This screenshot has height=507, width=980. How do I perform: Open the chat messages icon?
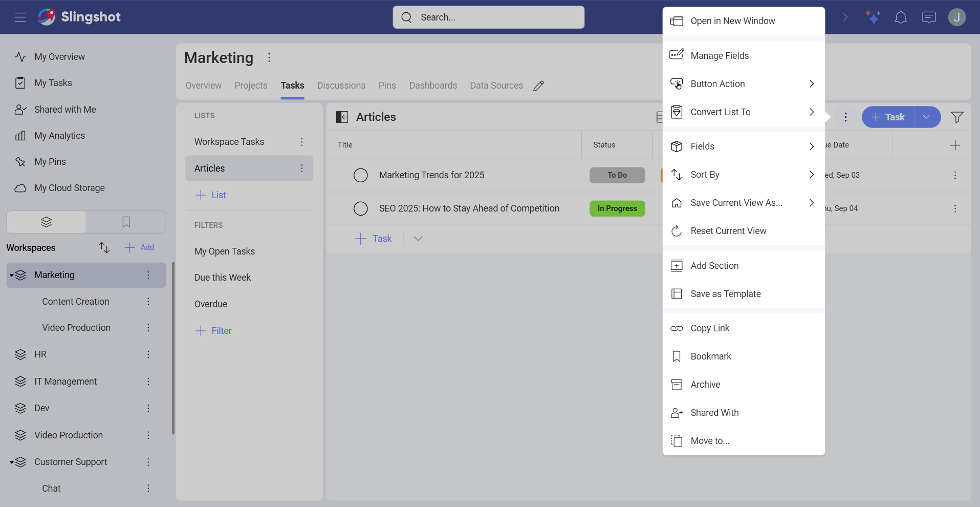pos(929,17)
